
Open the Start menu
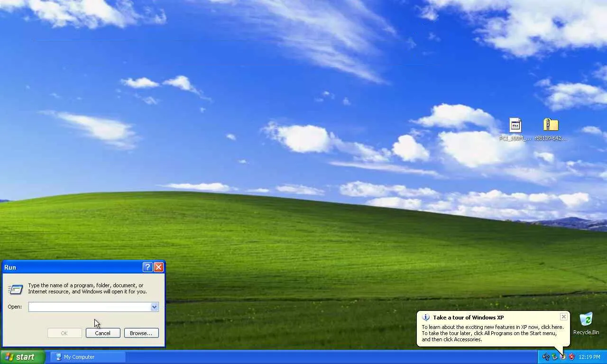pyautogui.click(x=23, y=357)
